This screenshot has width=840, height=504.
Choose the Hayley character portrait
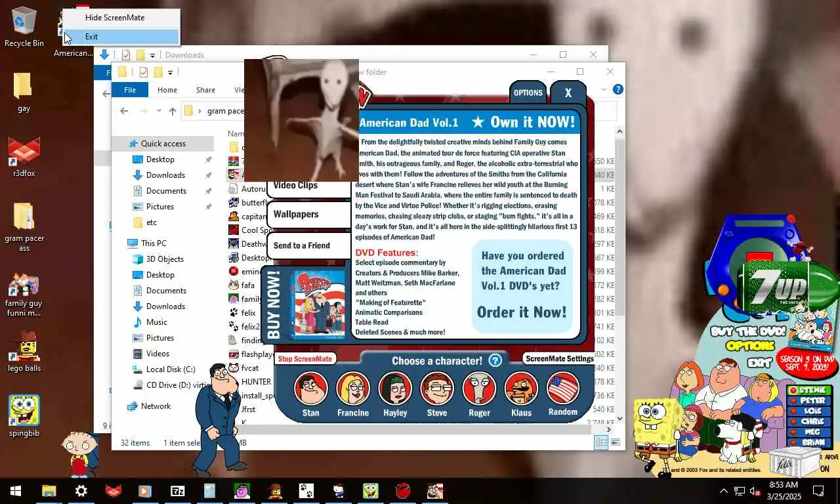(x=395, y=388)
